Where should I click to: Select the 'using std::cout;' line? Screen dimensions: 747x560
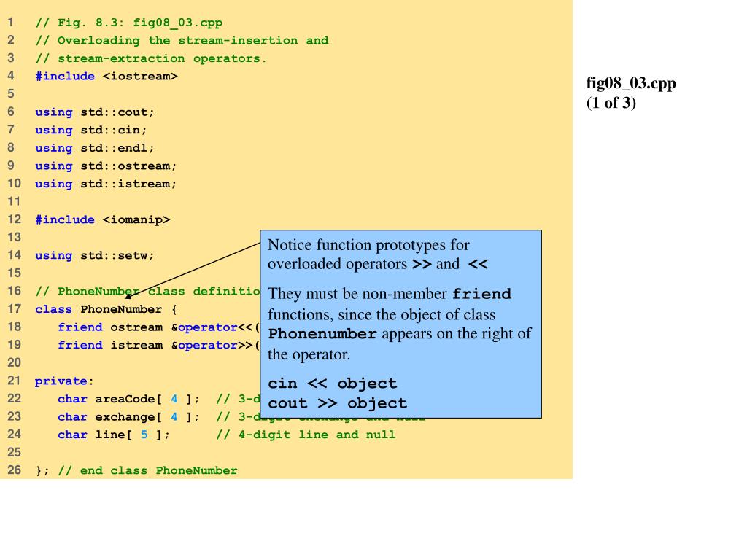click(95, 112)
